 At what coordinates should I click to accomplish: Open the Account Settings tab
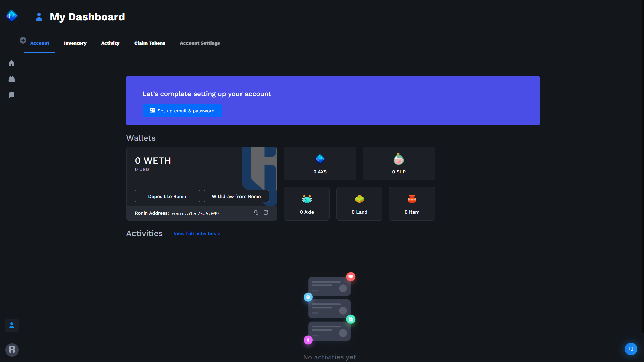[x=200, y=43]
